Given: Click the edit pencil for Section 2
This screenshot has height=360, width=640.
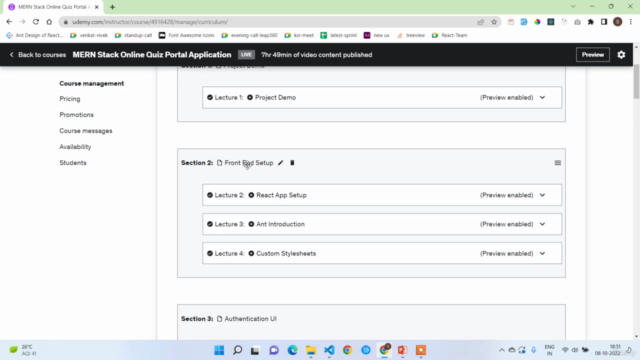Looking at the screenshot, I should pos(280,163).
